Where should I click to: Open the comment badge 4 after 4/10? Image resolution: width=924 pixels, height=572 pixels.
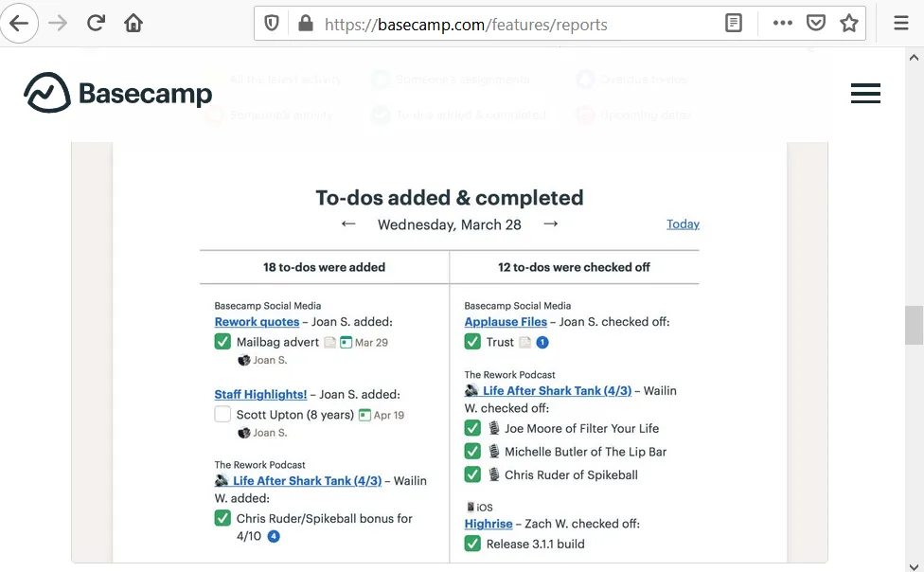pyautogui.click(x=274, y=536)
